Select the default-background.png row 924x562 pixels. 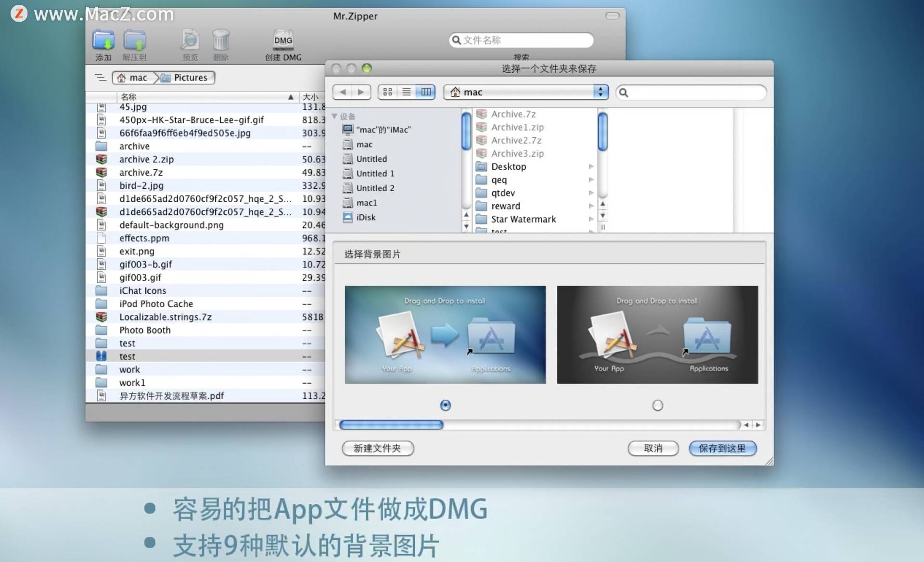coord(205,225)
